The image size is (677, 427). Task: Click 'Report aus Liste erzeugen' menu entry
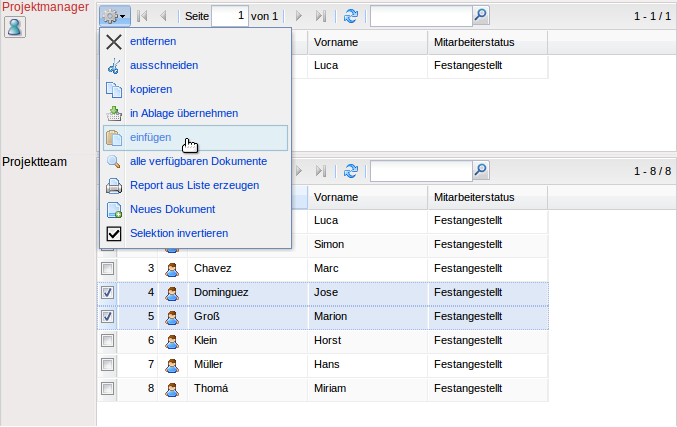click(x=194, y=186)
